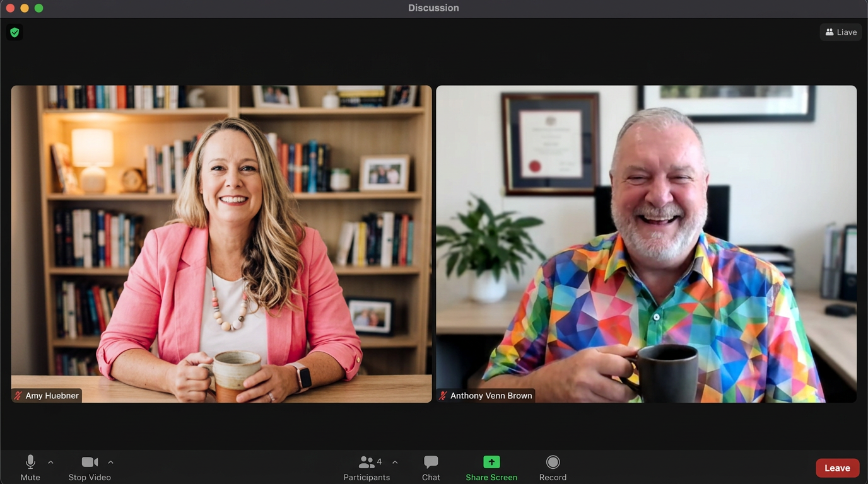Open the Participants panel
Screen dimensions: 868x484
point(367,468)
